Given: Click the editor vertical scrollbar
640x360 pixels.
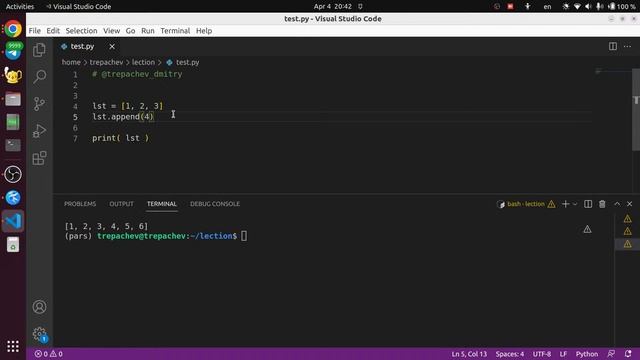Looking at the screenshot, I should [636, 110].
